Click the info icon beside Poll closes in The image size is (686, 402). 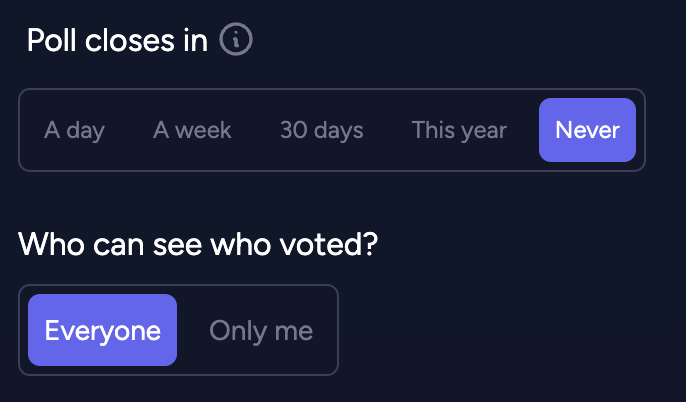click(236, 39)
